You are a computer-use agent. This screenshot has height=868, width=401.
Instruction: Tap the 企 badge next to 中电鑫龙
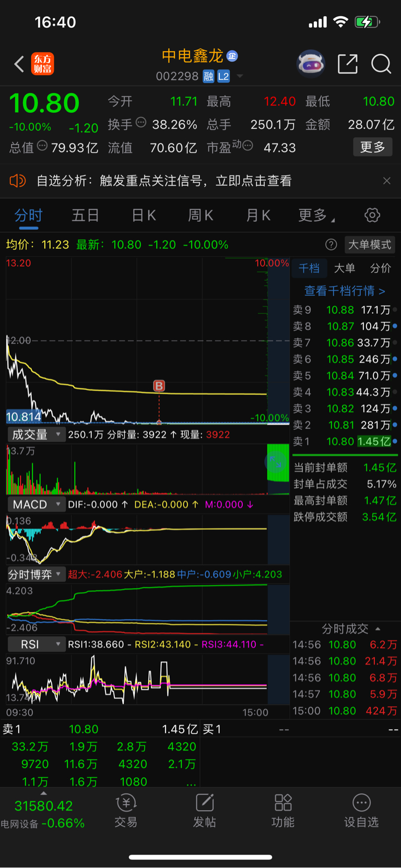point(232,56)
